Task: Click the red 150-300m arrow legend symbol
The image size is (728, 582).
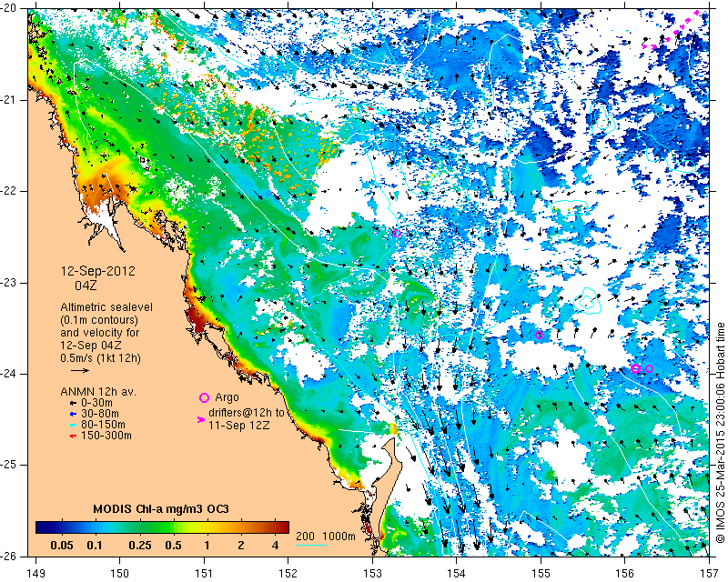Action: coord(73,436)
